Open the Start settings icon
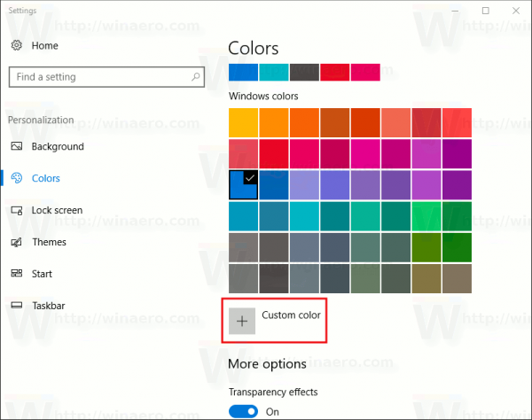532x420 pixels. tap(16, 274)
